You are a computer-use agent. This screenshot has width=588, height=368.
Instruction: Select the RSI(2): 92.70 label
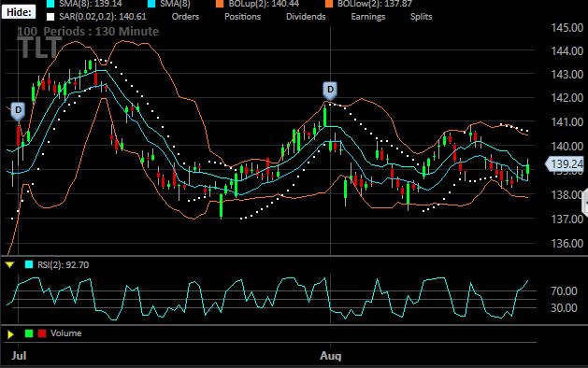[x=63, y=265]
